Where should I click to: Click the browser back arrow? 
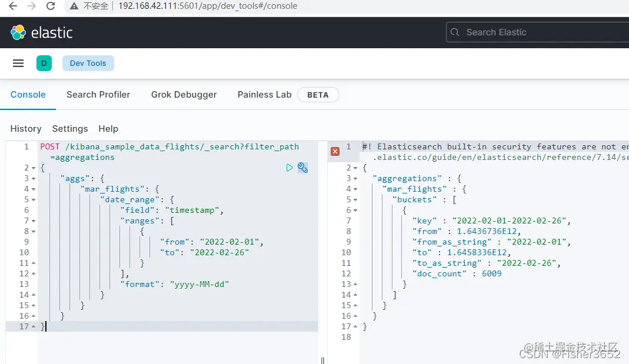[x=13, y=6]
